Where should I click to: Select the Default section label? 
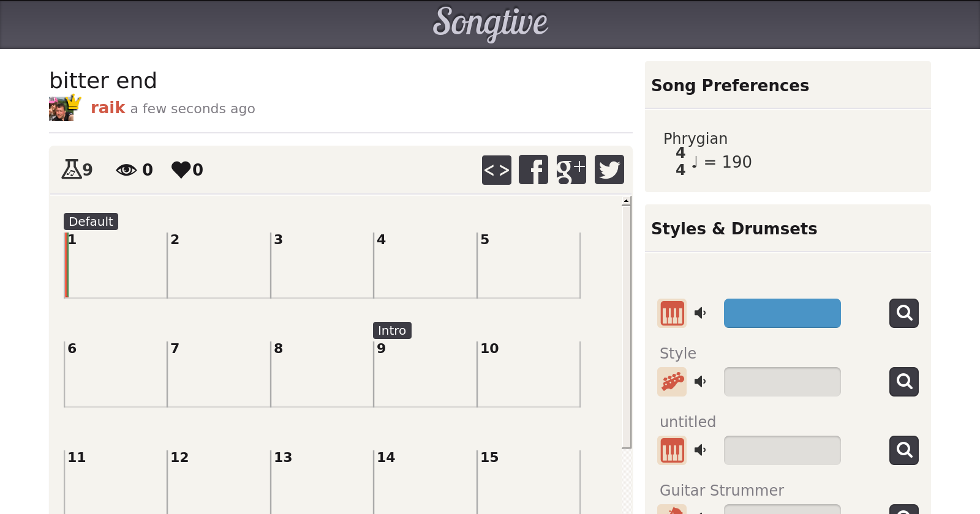point(91,222)
